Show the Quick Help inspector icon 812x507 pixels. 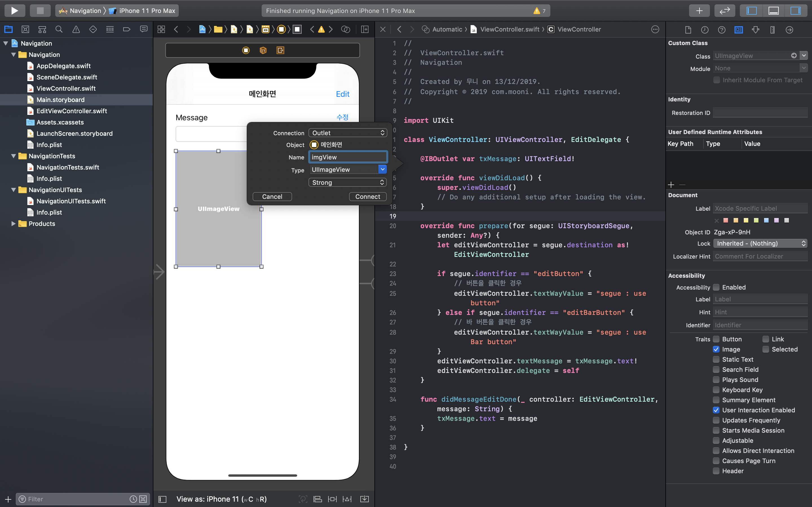(x=721, y=30)
